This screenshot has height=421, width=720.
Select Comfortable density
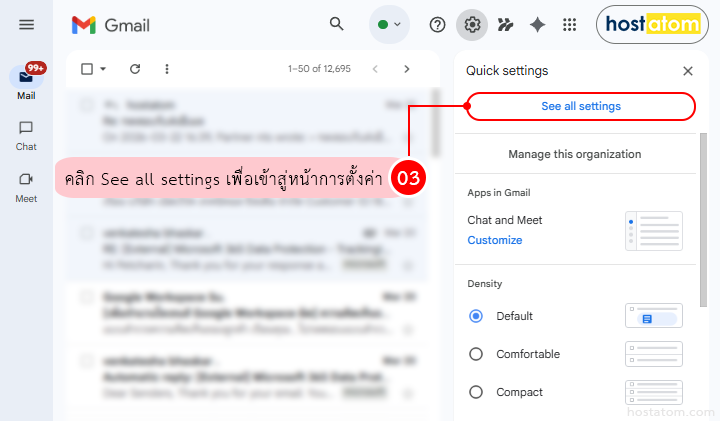[476, 354]
